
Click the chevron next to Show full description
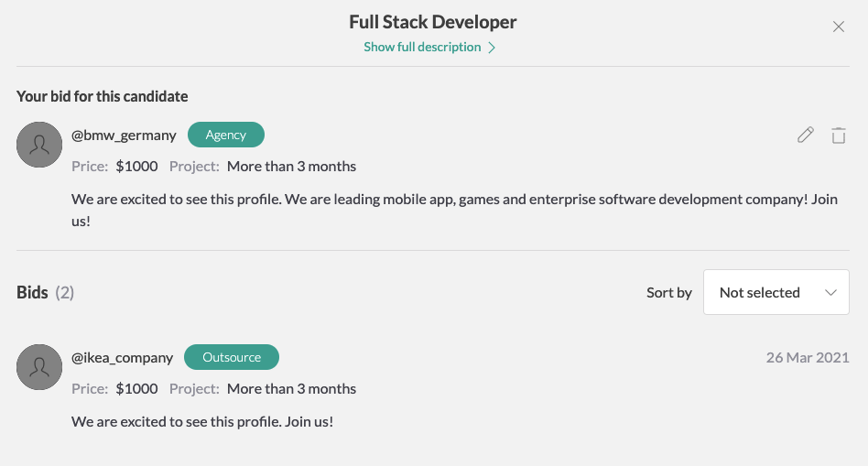point(492,48)
